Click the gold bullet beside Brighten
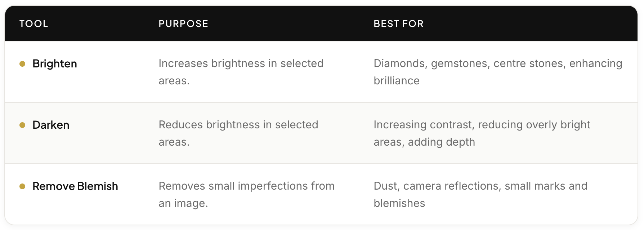644x230 pixels. click(22, 64)
